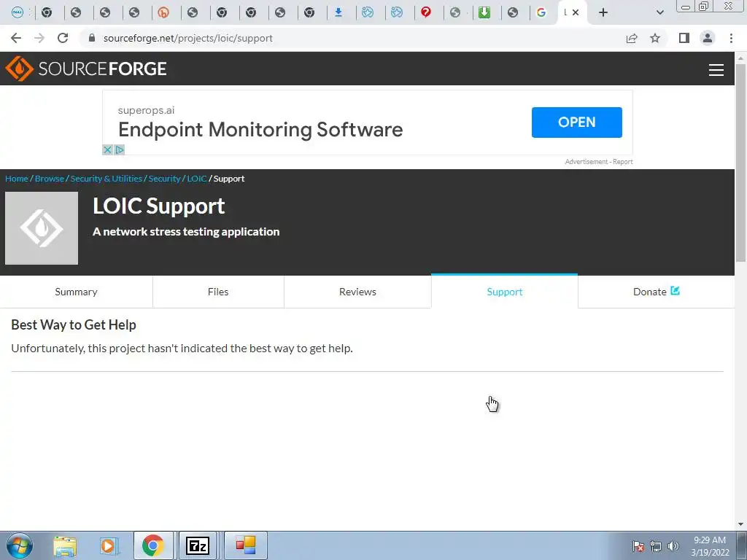Screen dimensions: 747x560
Task: Open the Donate tab
Action: tap(656, 292)
